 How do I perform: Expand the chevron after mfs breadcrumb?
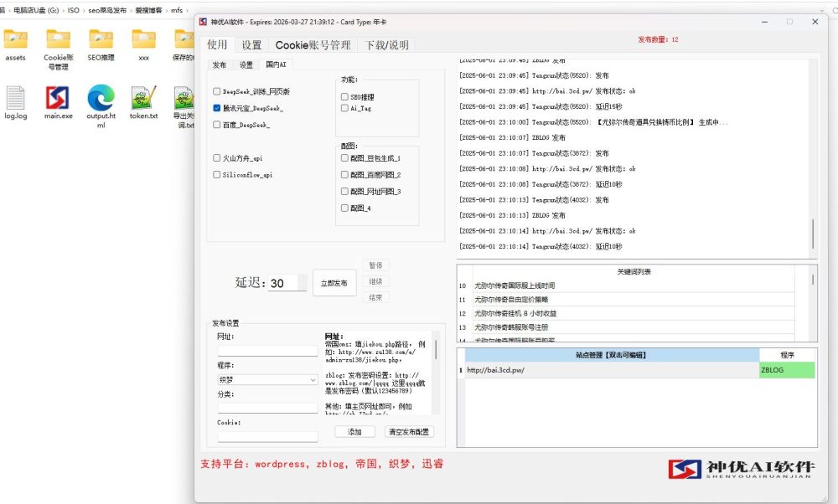pyautogui.click(x=187, y=10)
